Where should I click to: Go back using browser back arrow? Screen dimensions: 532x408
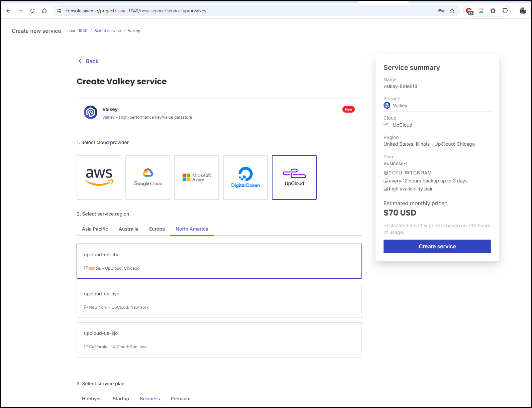pos(9,11)
